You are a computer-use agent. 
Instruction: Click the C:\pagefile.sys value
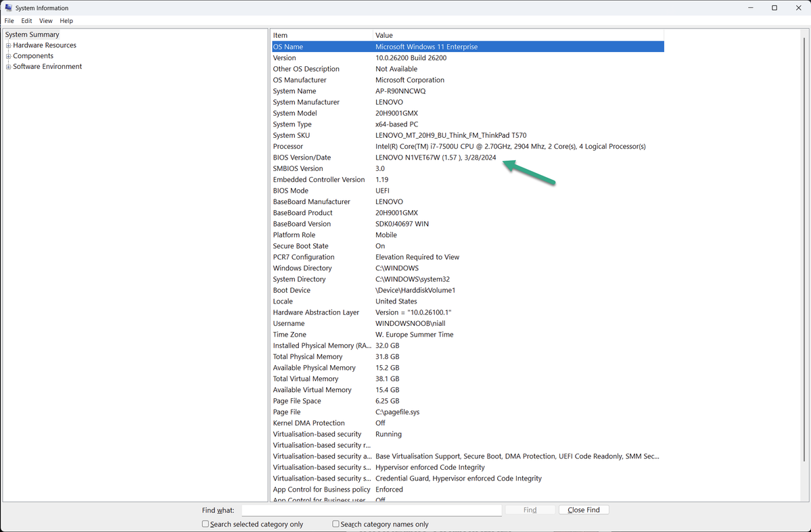point(397,412)
